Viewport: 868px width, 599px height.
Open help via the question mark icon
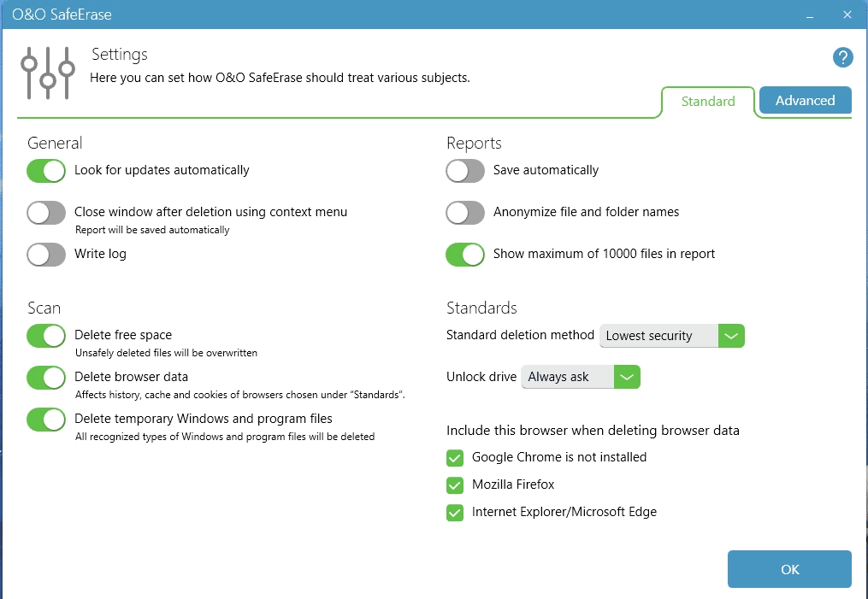(842, 57)
